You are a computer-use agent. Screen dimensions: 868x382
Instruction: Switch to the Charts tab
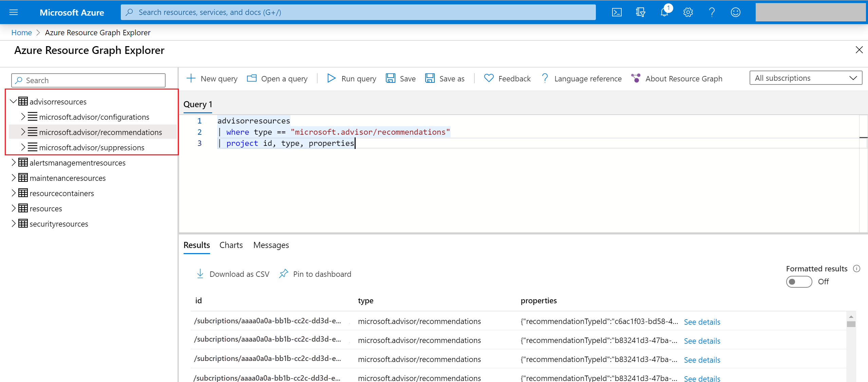(231, 245)
